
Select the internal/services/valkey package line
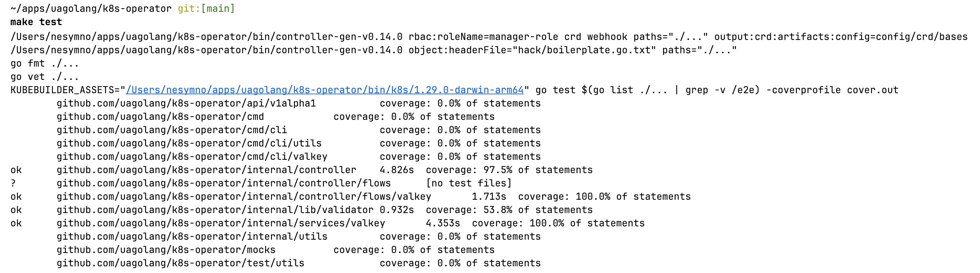point(328,223)
